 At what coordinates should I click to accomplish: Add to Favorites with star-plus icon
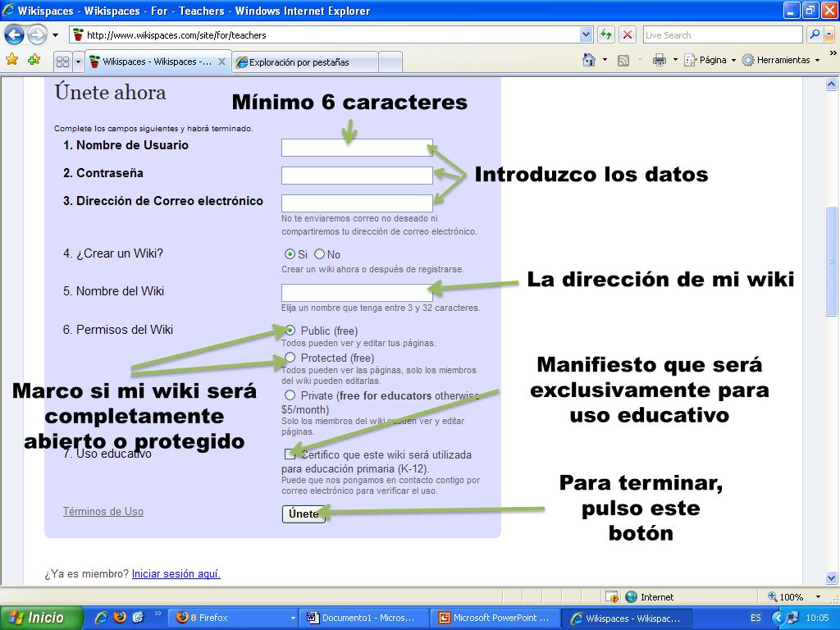(34, 59)
